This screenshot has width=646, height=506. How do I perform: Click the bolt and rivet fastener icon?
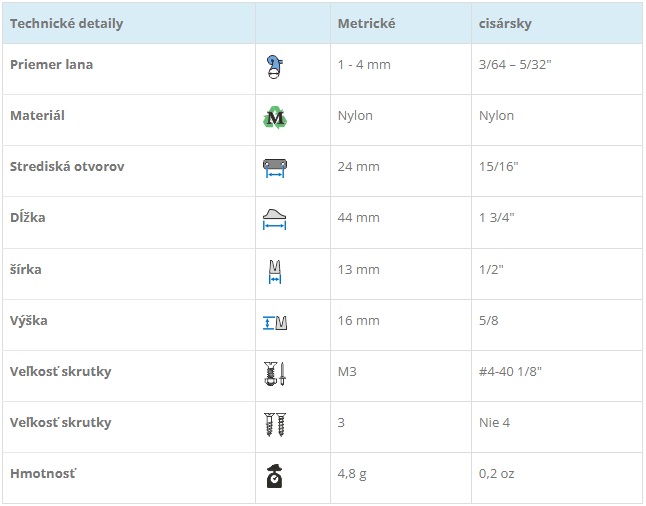coord(275,374)
